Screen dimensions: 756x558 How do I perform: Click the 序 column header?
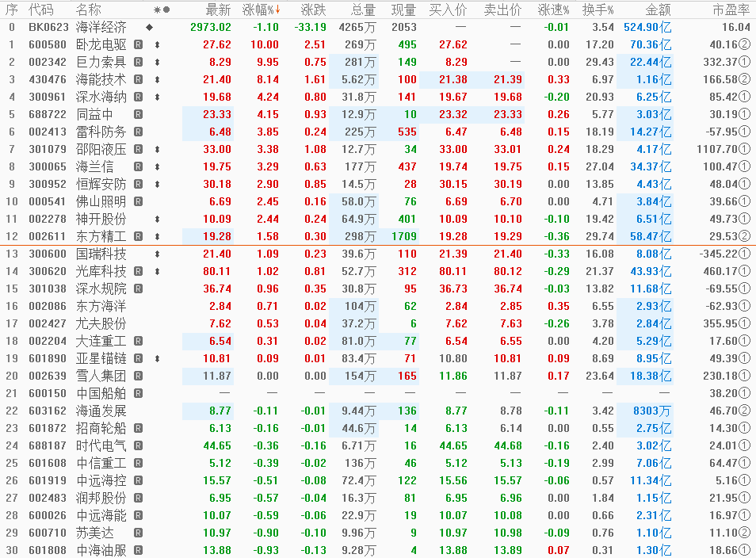tap(12, 10)
